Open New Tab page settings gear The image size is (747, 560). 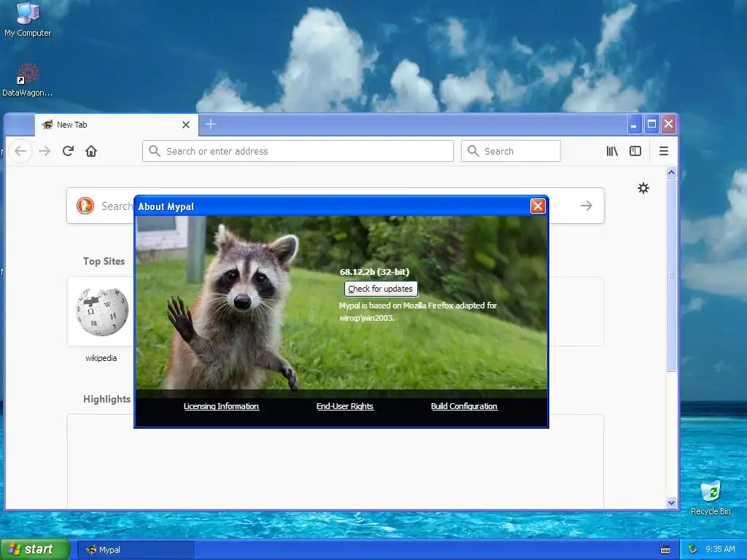tap(643, 188)
